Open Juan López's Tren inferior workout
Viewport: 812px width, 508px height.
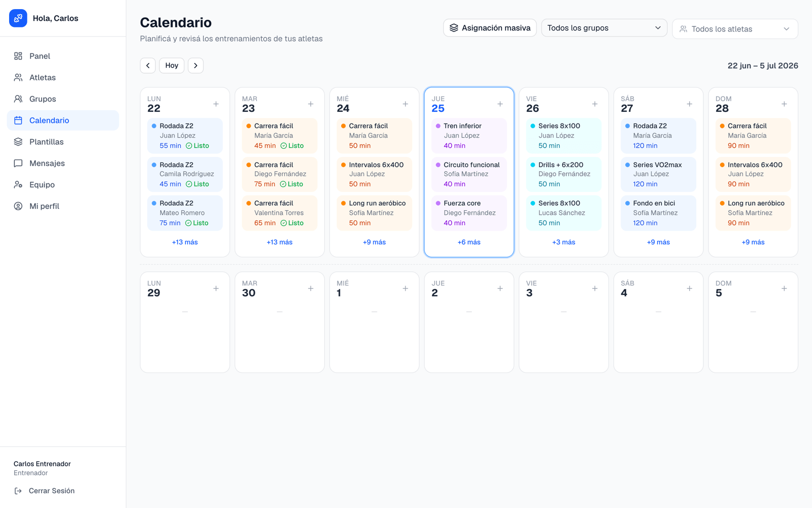tap(469, 136)
